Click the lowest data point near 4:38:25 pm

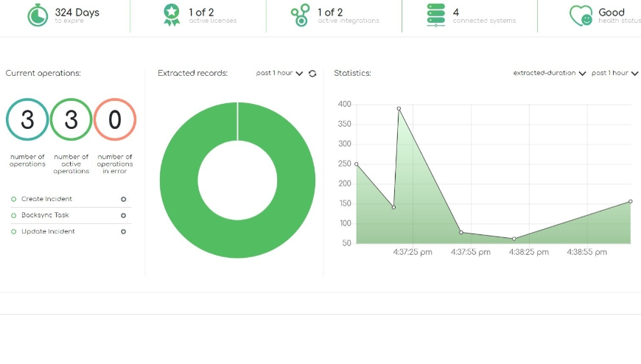click(514, 239)
